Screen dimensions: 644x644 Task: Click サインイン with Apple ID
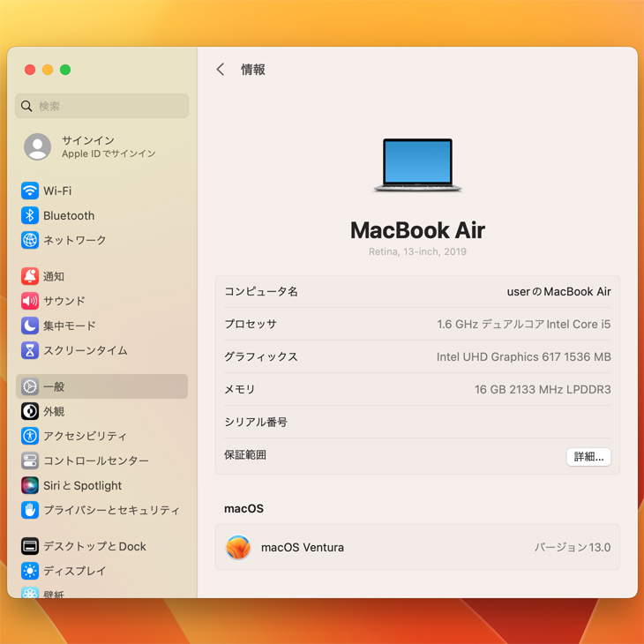coord(88,146)
